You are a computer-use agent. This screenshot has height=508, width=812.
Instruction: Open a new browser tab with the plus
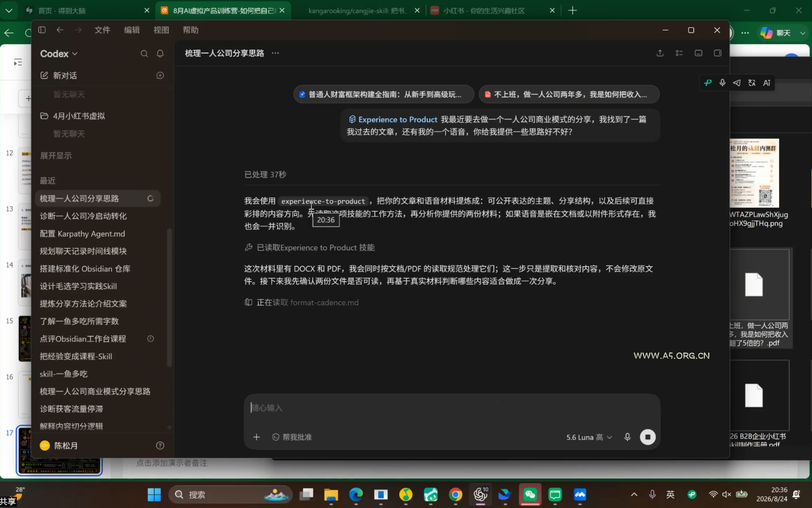573,10
